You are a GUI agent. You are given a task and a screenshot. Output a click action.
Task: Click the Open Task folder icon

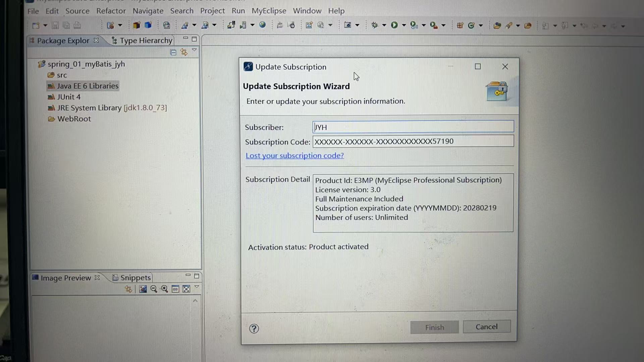tap(528, 25)
